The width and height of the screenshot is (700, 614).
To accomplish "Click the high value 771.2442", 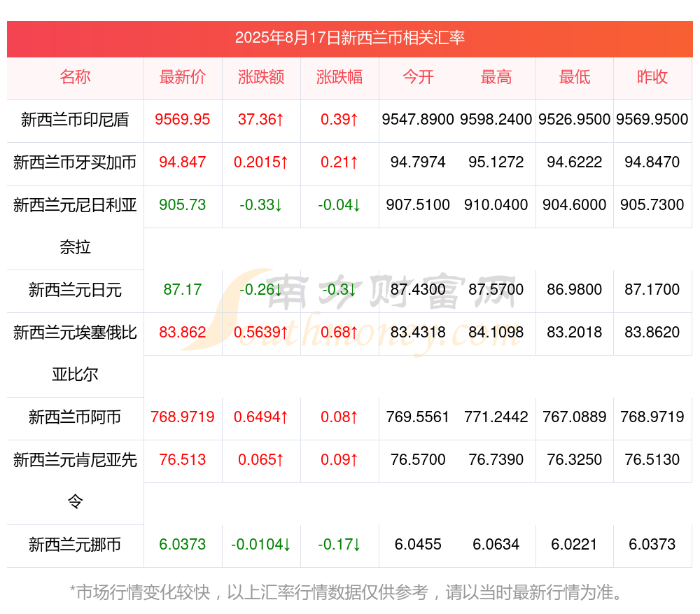I will coord(496,417).
